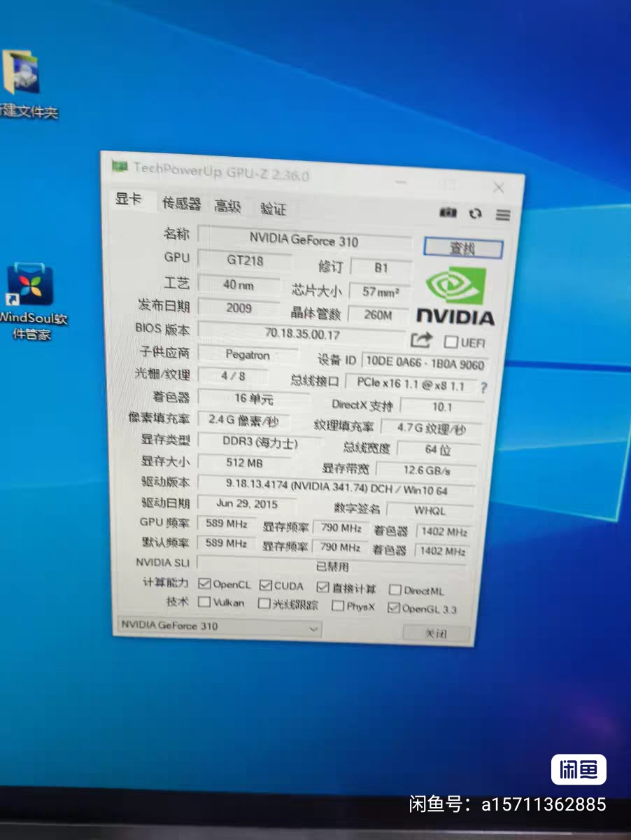Open the hamburger menu in GPU-Z

click(503, 215)
